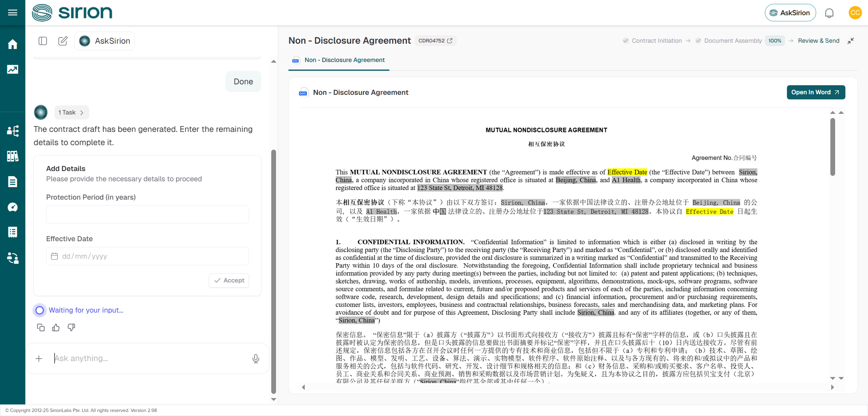Click the microphone icon in chat input

256,358
